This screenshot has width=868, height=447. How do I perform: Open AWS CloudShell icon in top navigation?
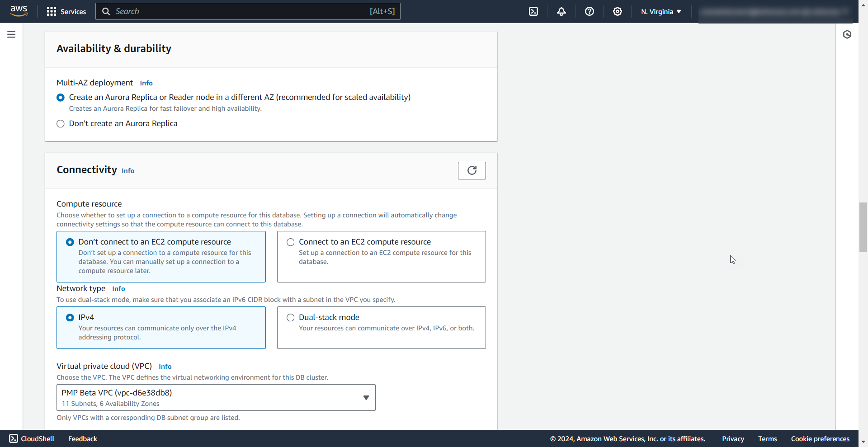coord(533,12)
